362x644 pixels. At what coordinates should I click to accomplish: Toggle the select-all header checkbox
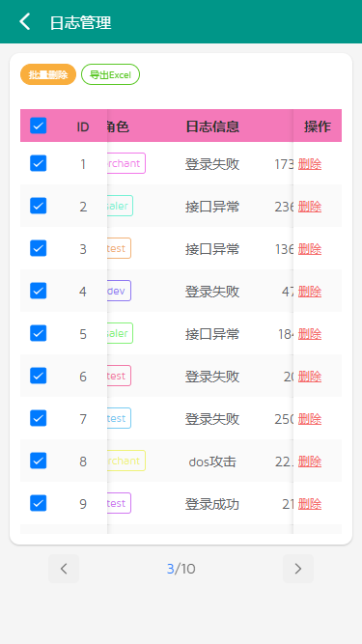[39, 126]
